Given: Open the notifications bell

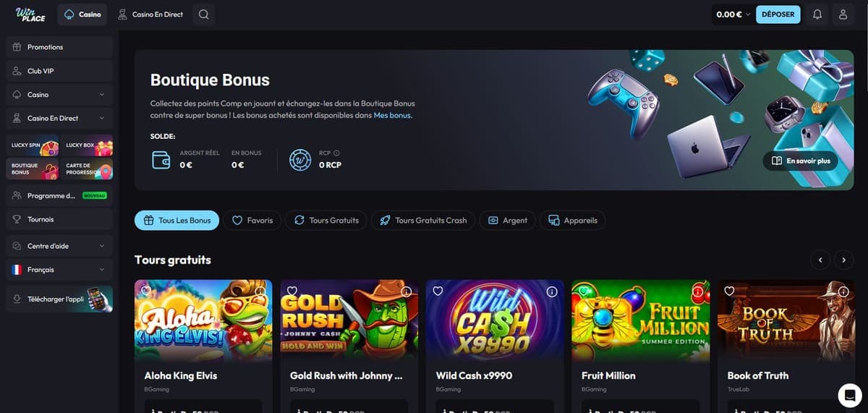Looking at the screenshot, I should (817, 14).
